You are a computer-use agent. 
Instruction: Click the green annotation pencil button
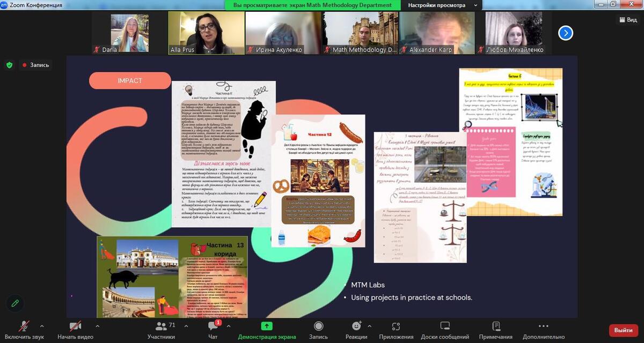pyautogui.click(x=15, y=303)
